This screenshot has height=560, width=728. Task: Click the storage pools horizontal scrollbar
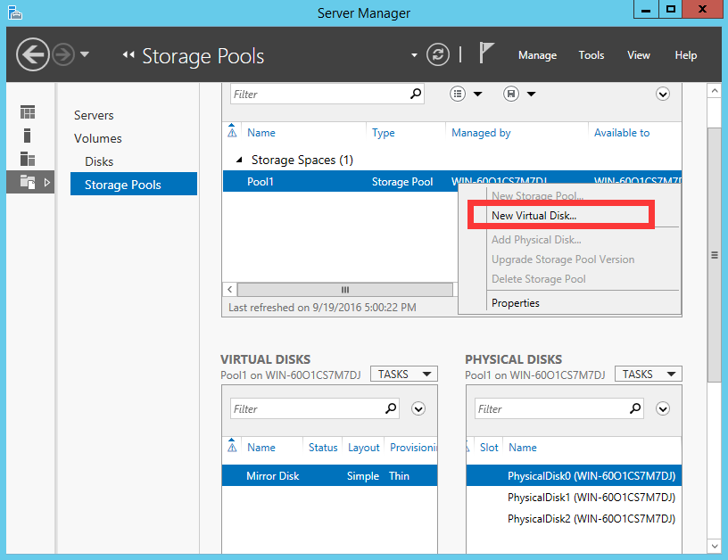pos(344,290)
